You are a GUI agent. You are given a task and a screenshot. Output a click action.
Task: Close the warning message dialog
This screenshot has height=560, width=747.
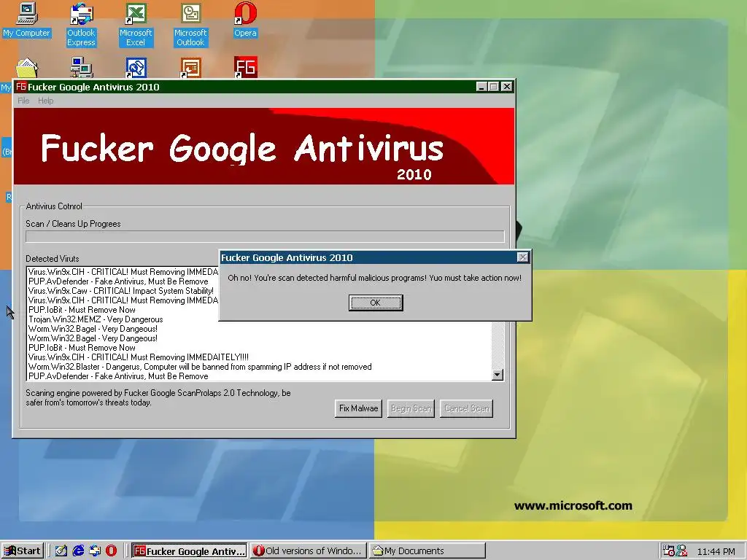click(522, 257)
